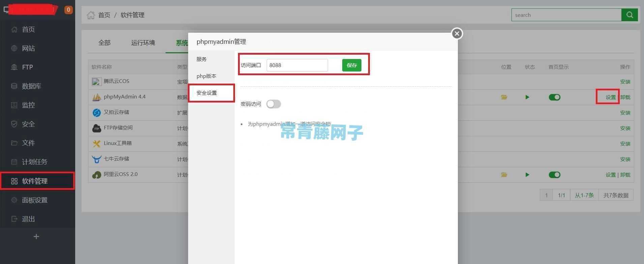Click 卸载 link for 阿里云OSS
Image resolution: width=644 pixels, height=264 pixels.
tap(625, 175)
